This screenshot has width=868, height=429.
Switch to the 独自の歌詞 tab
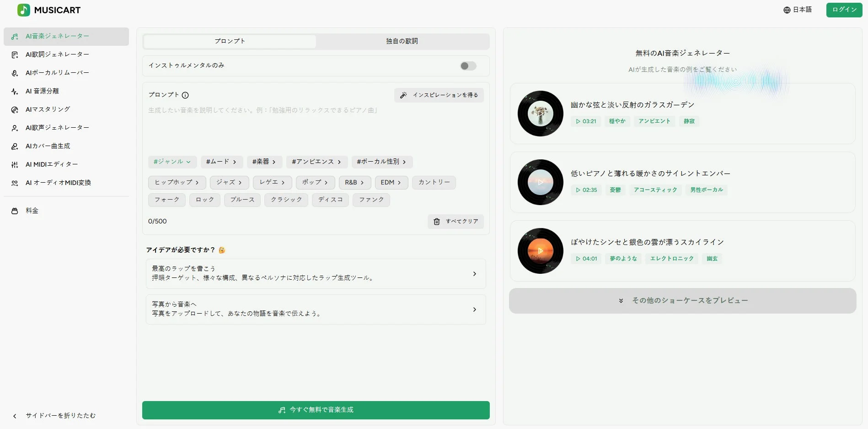click(x=402, y=41)
